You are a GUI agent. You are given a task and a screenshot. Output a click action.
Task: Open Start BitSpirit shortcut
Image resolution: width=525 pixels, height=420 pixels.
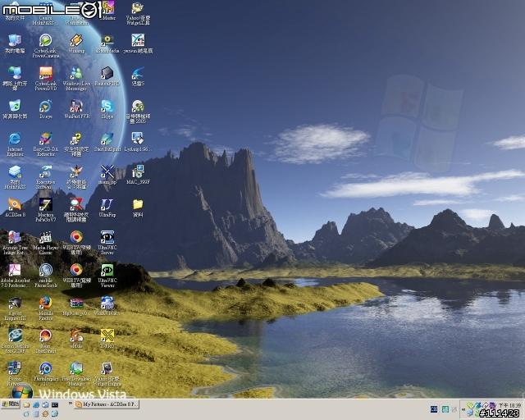[x=107, y=142]
